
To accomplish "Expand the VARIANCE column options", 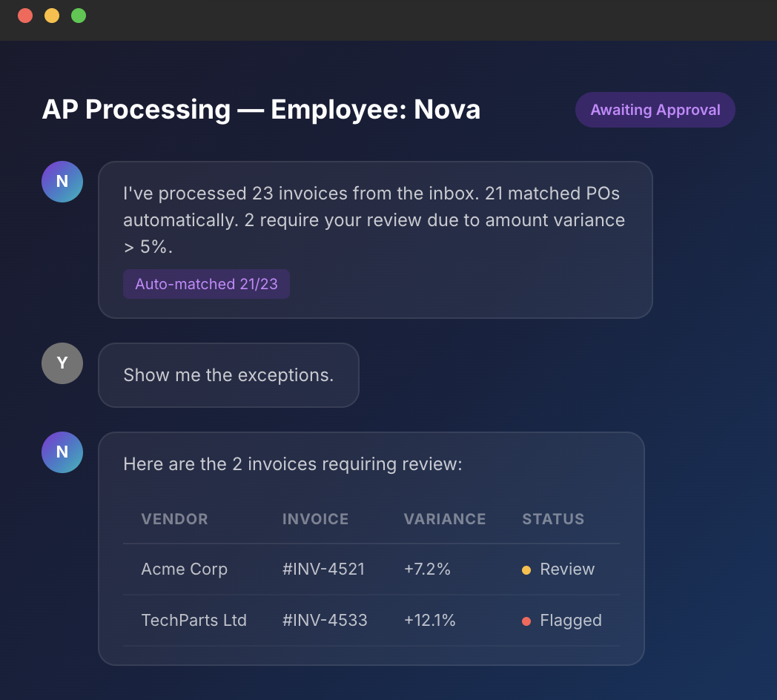I will coord(445,519).
